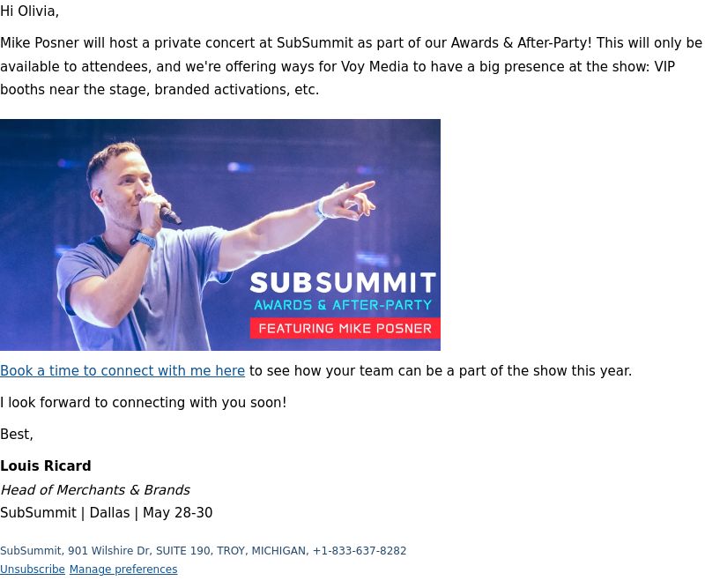Click the bold Louis Ricard signature name
The image size is (705, 588).
click(46, 465)
